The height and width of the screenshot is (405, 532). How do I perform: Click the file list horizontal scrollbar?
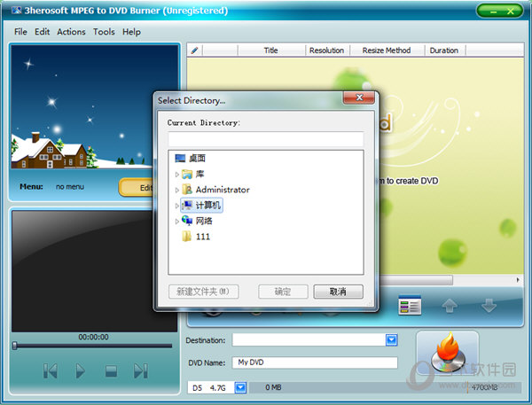417,280
